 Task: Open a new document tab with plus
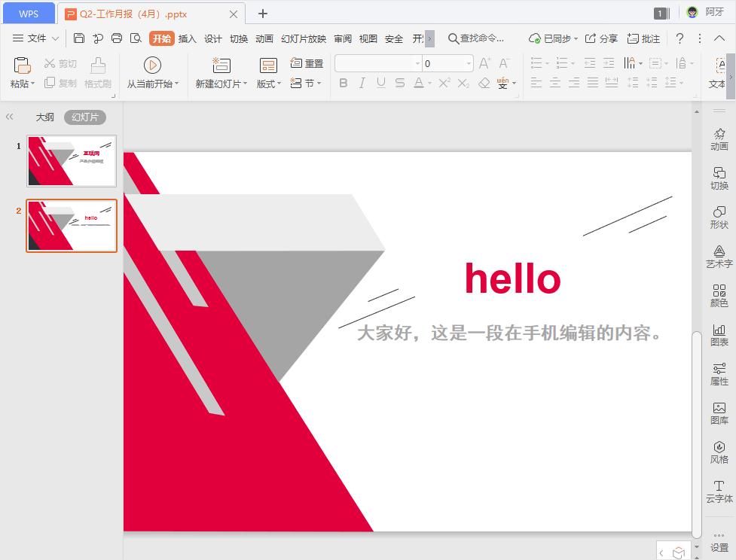[263, 14]
